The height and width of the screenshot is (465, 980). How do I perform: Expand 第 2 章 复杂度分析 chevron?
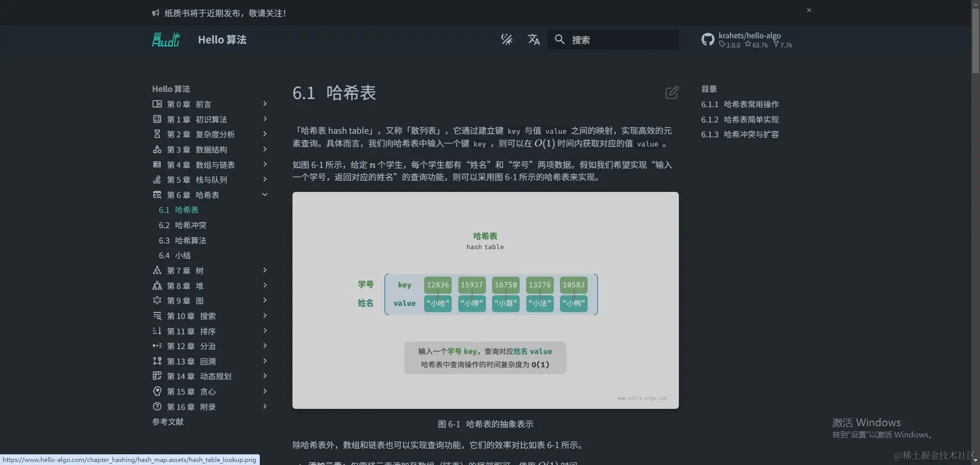pyautogui.click(x=264, y=134)
